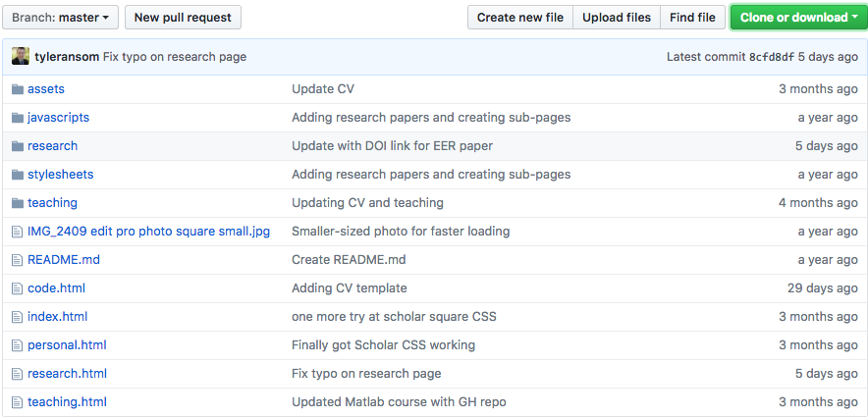This screenshot has width=868, height=418.
Task: Click the 29 days ago timestamp
Action: pyautogui.click(x=823, y=288)
